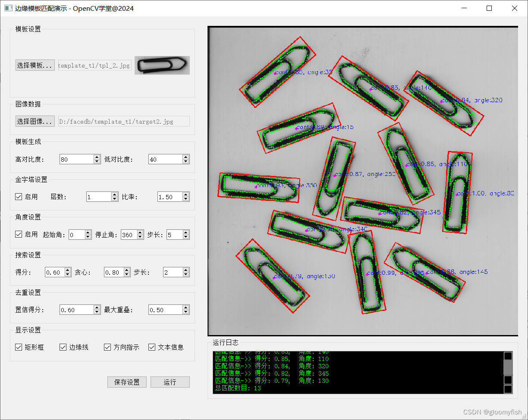Click the template path field tpl_2.jpg
Viewport: 528px width, 420px height.
click(x=95, y=66)
